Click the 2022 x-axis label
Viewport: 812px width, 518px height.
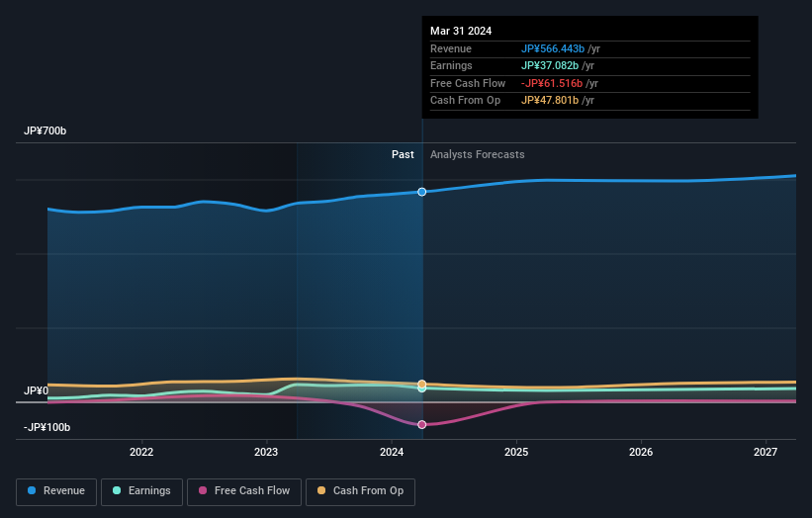pyautogui.click(x=141, y=452)
